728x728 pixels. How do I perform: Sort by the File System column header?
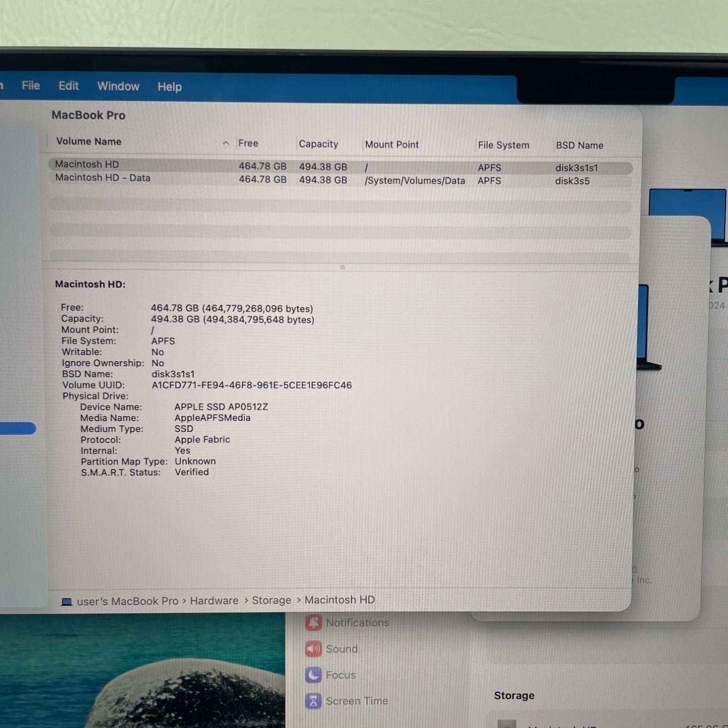[504, 145]
